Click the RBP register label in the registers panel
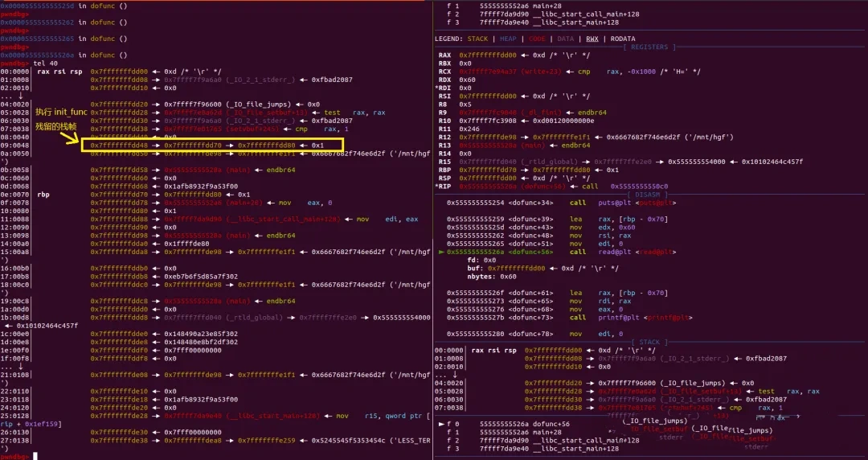Viewport: 868px width, 460px height. click(444, 170)
